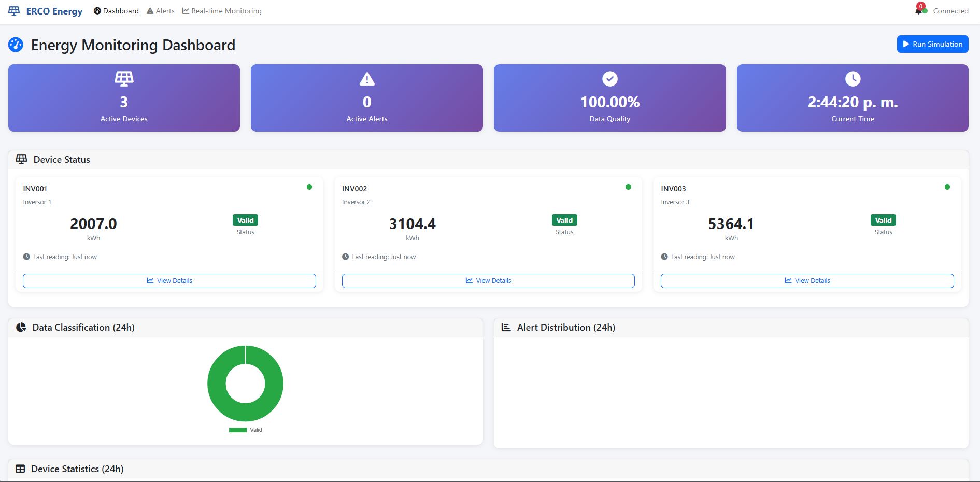View Details for INV001 inverter
The width and height of the screenshot is (980, 482).
[169, 281]
